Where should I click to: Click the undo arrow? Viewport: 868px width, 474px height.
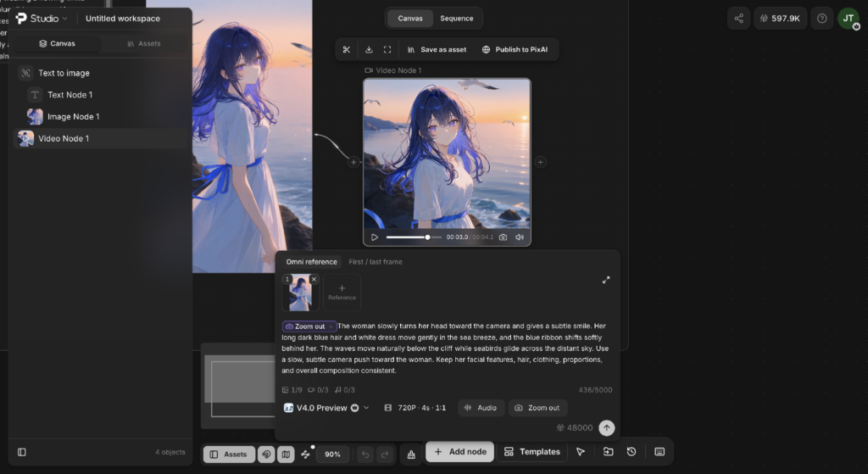(x=365, y=454)
